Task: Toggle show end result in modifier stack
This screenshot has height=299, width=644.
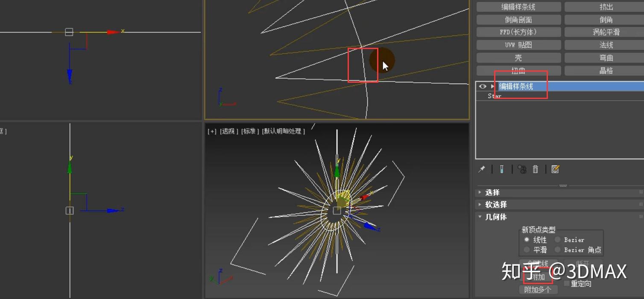Action: (502, 169)
